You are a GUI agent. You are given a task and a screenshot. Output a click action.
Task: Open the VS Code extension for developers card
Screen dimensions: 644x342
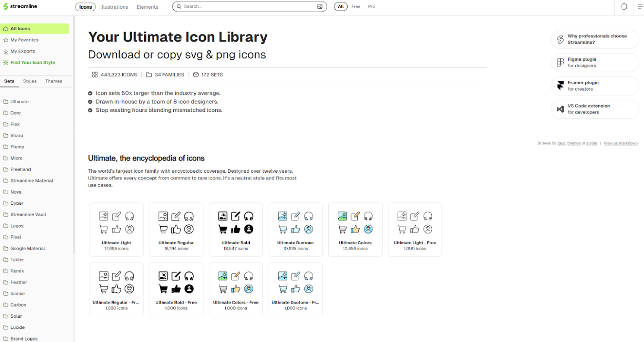tap(595, 109)
